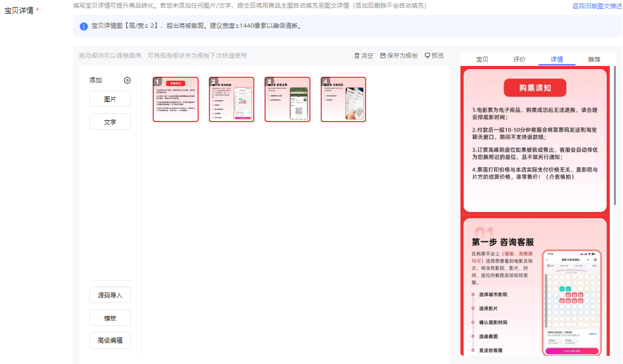Click the 确认观影时间 step text

[x=493, y=323]
